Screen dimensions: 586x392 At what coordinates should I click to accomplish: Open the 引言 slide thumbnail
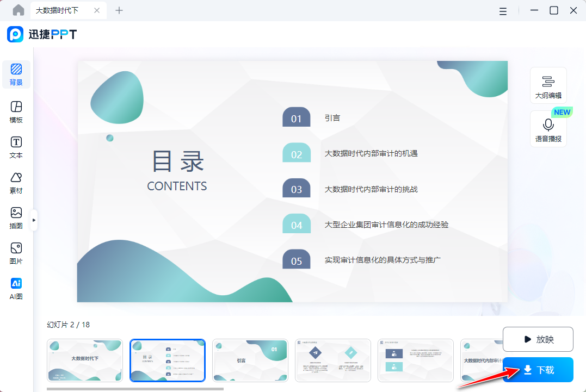[x=250, y=360]
